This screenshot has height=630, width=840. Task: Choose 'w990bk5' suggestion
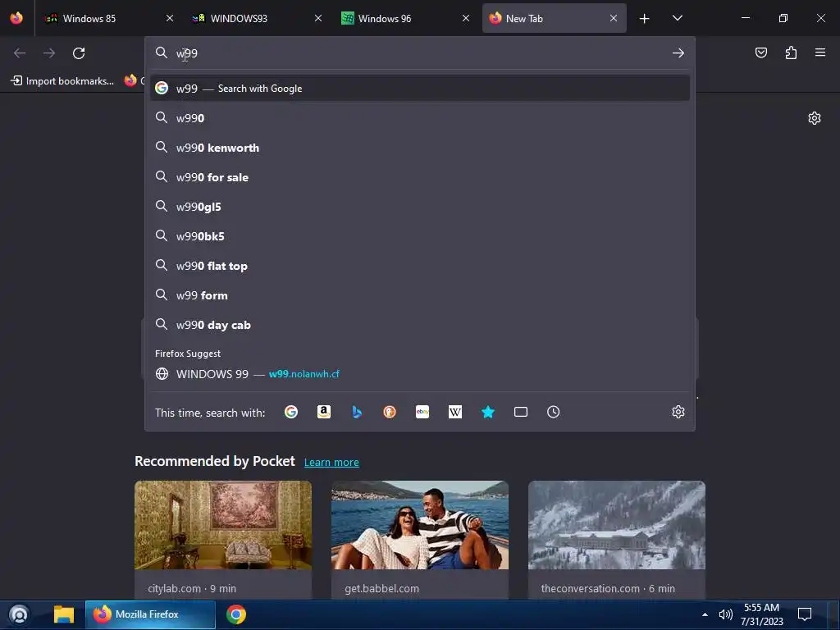pos(420,236)
